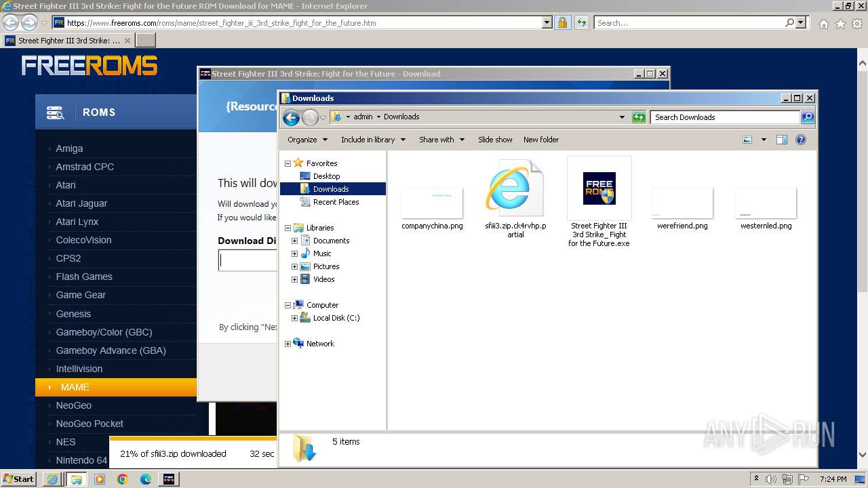The image size is (868, 488).
Task: Switch to FreeROMs installer taskbar item
Action: point(169,479)
